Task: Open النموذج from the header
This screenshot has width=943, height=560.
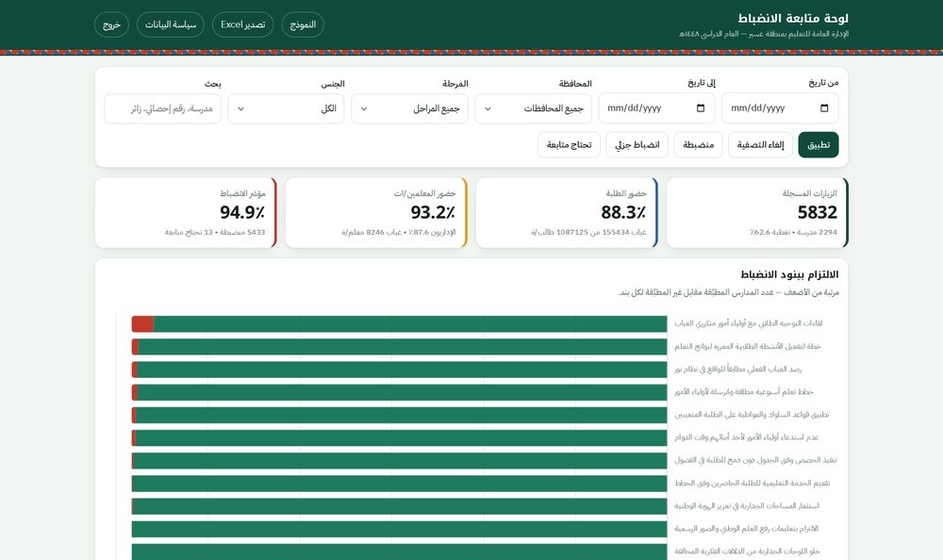Action: pyautogui.click(x=303, y=25)
